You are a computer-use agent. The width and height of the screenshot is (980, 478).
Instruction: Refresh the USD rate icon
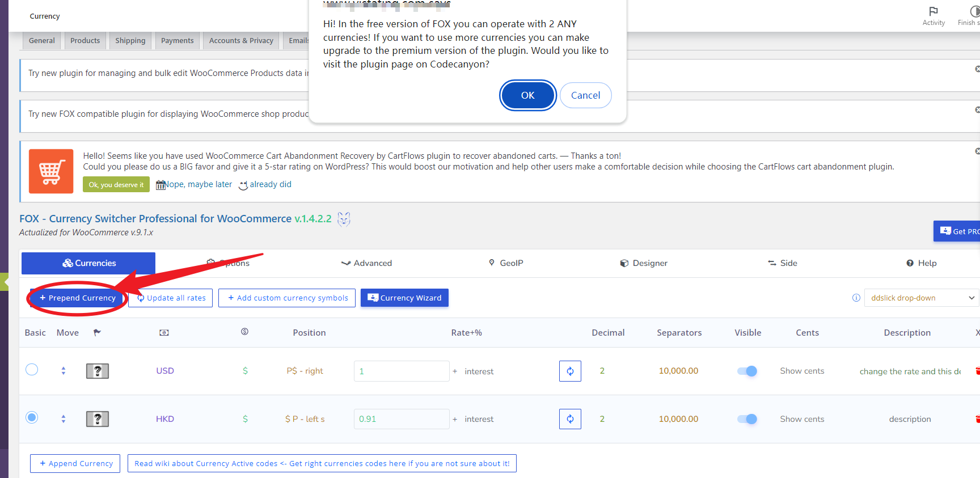(570, 371)
